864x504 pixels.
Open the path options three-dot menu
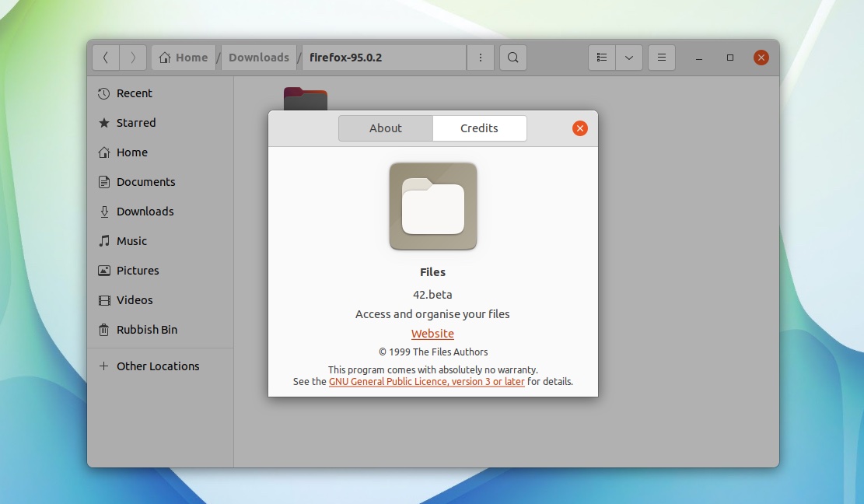(x=481, y=58)
